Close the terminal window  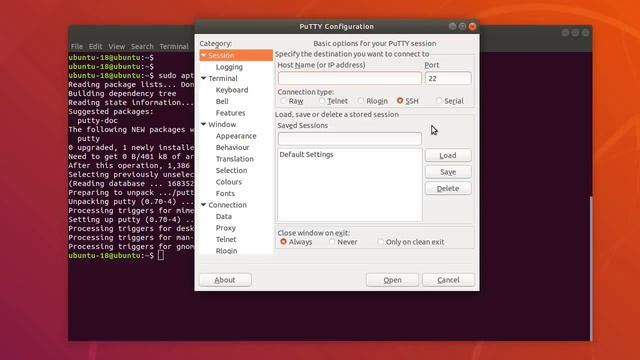(585, 33)
